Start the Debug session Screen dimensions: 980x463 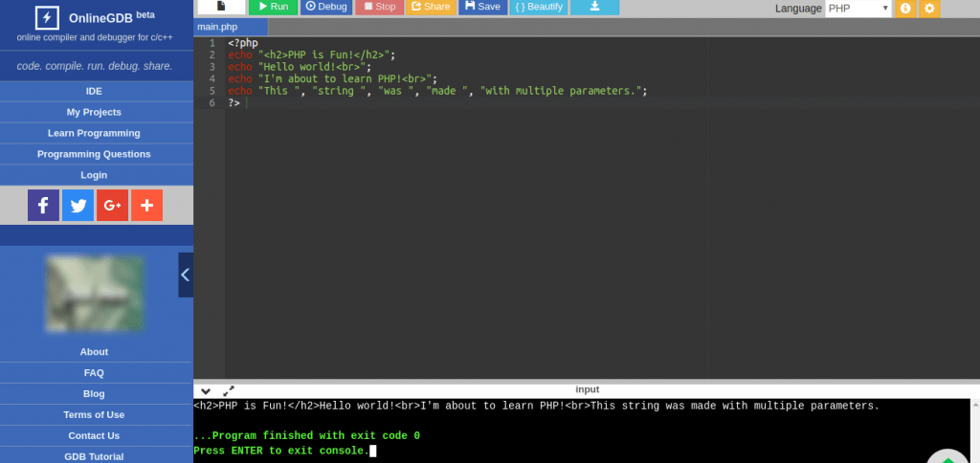coord(326,7)
